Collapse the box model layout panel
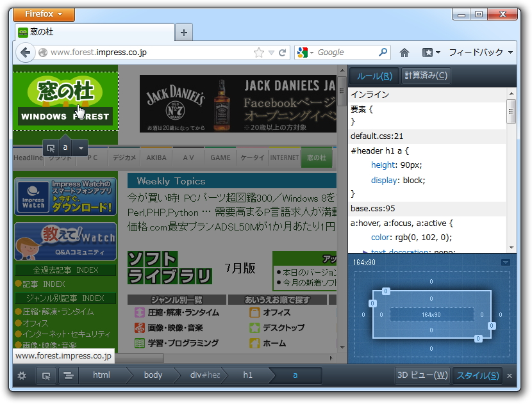This screenshot has width=532, height=404. (x=506, y=263)
